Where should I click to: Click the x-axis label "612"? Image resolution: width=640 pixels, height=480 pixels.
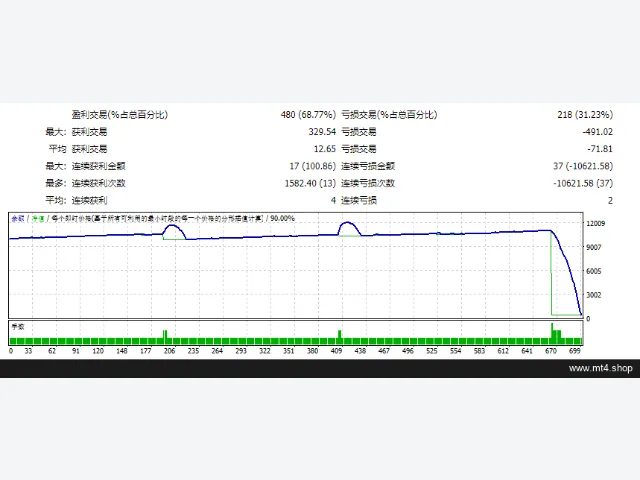coord(503,351)
